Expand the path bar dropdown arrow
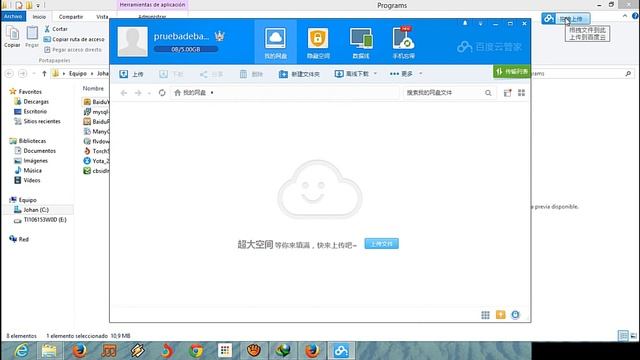The height and width of the screenshot is (360, 640). pos(212,93)
